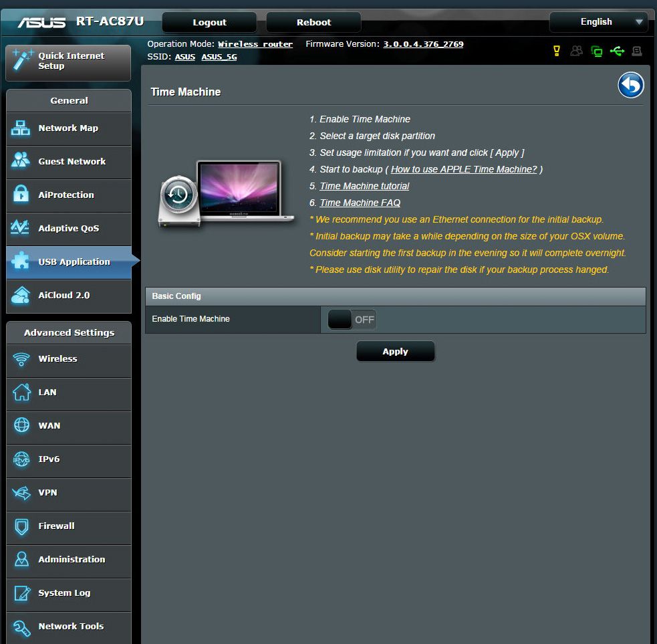Click the guest network users status icon
Image resolution: width=657 pixels, height=644 pixels.
point(576,51)
